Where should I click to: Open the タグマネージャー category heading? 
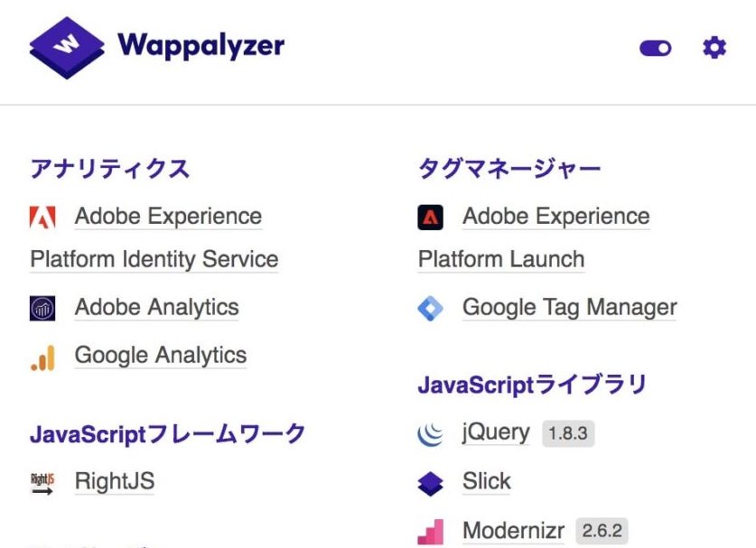[509, 168]
